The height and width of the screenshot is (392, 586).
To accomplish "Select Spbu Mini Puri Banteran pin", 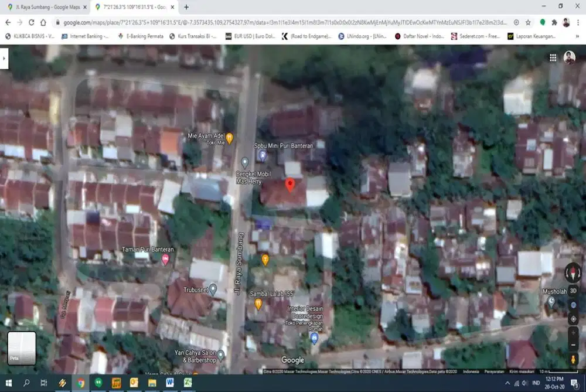I will pos(263,155).
